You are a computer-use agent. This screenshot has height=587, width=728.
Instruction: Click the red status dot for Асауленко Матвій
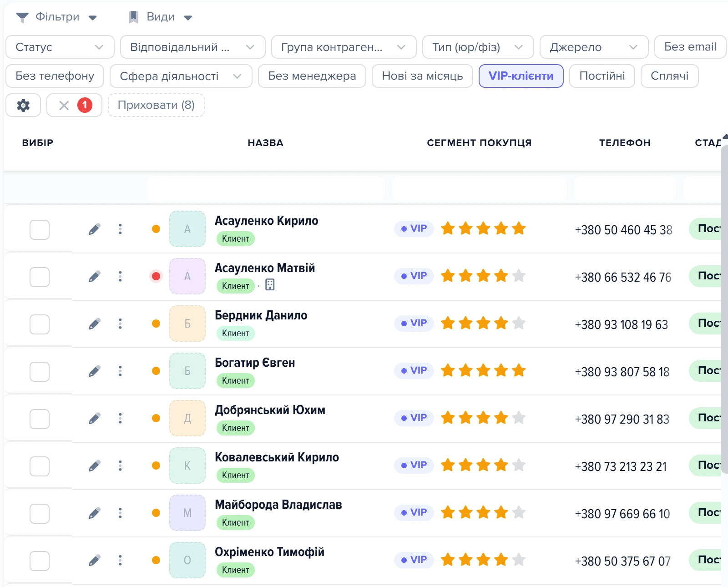click(x=156, y=276)
